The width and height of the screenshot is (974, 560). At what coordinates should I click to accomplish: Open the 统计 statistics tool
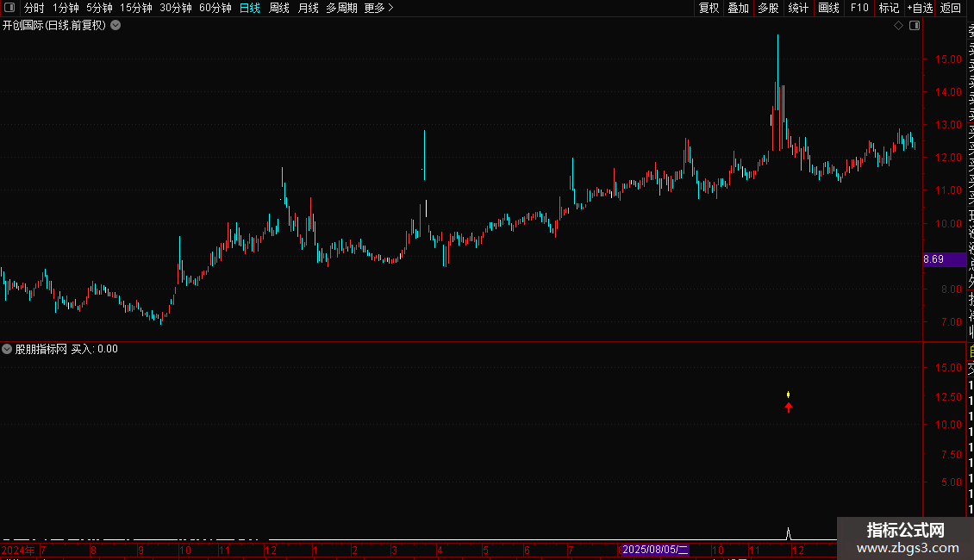coord(798,8)
